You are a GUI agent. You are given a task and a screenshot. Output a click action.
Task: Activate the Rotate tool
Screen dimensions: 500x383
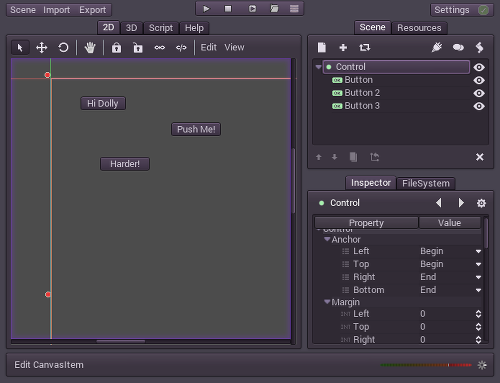click(63, 48)
